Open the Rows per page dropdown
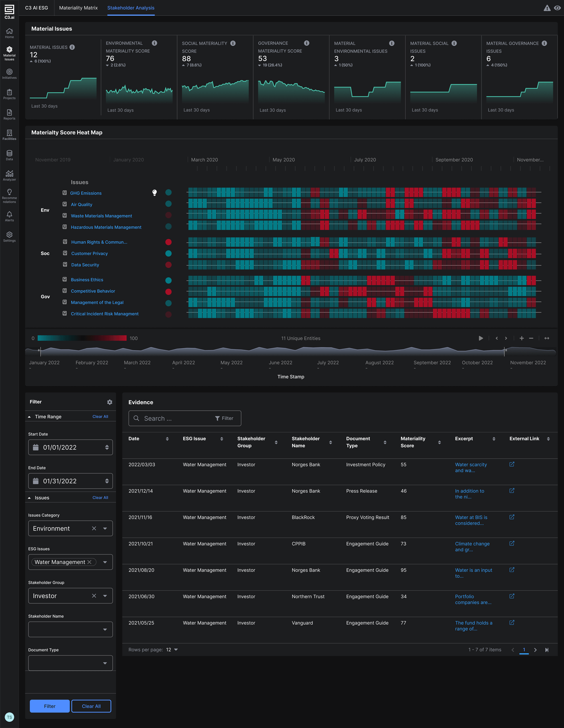 tap(172, 650)
